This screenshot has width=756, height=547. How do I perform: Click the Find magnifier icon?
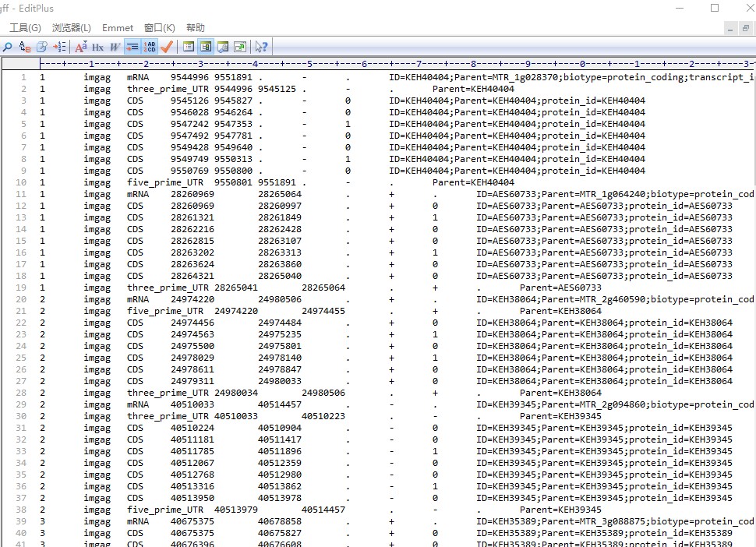(8, 47)
